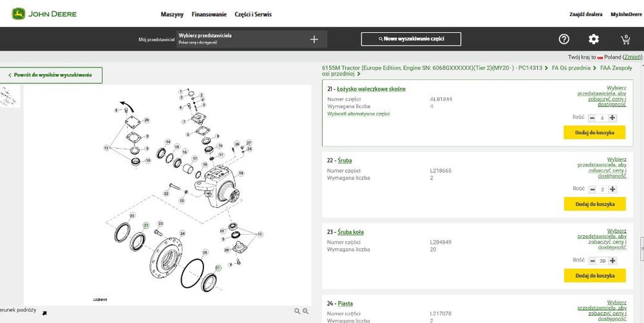
Task: Click Nowe wyszukiwanie części button
Action: click(x=411, y=39)
